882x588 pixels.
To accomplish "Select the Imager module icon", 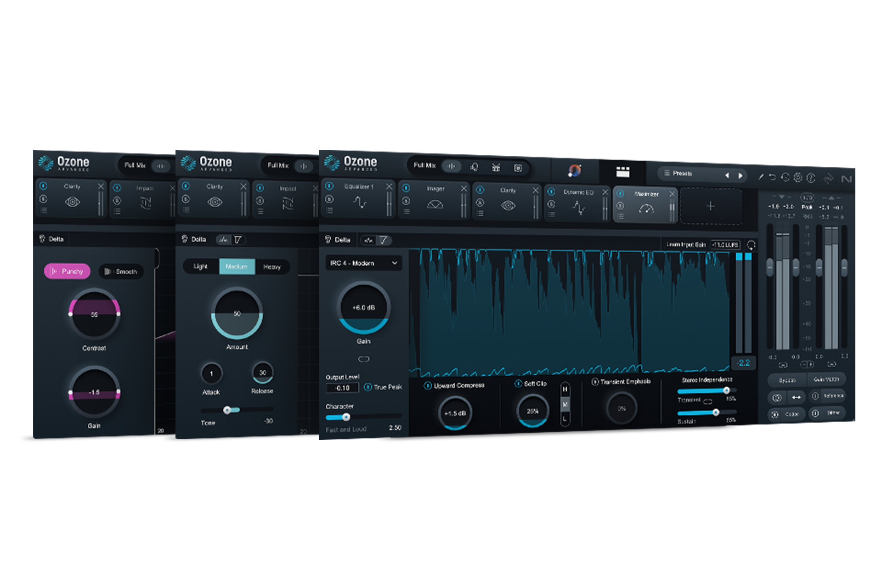I will 435,204.
